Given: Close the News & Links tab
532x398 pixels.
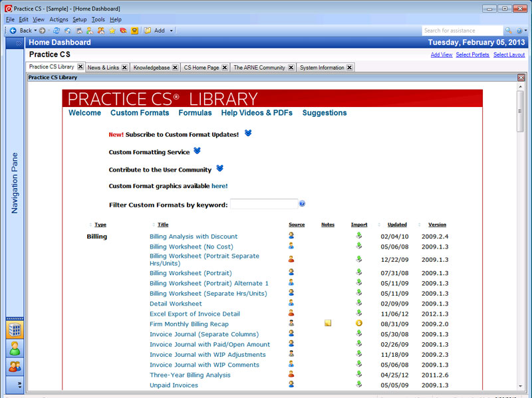Looking at the screenshot, I should pyautogui.click(x=125, y=68).
